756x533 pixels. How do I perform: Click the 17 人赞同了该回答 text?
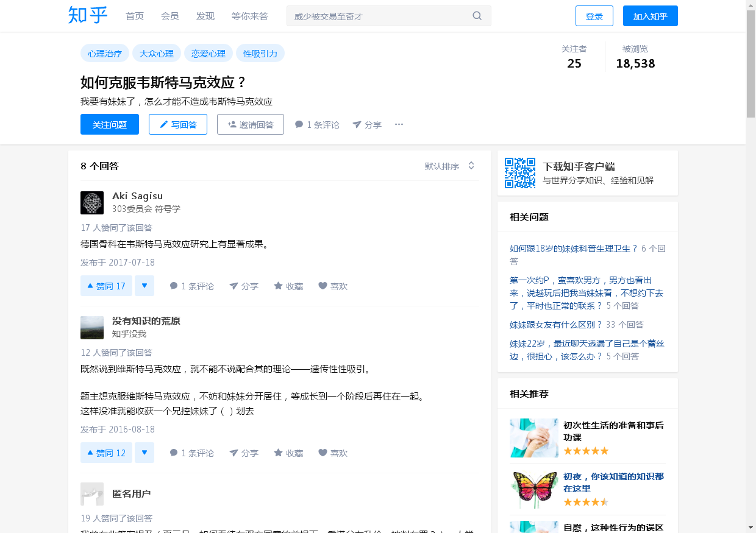point(116,228)
